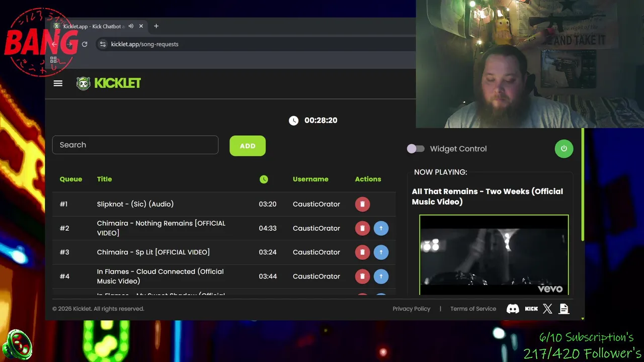Click the kicklet.app/song-requests address bar
The width and height of the screenshot is (644, 362).
pos(145,44)
